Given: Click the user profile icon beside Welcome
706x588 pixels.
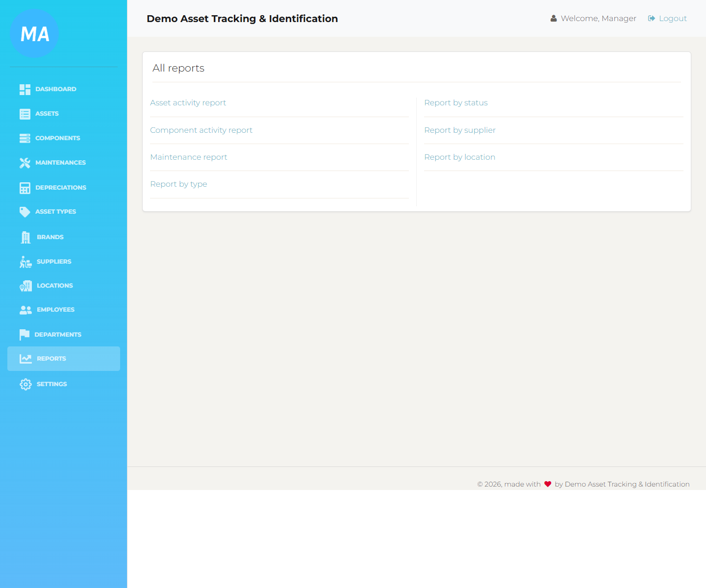Looking at the screenshot, I should pos(554,19).
